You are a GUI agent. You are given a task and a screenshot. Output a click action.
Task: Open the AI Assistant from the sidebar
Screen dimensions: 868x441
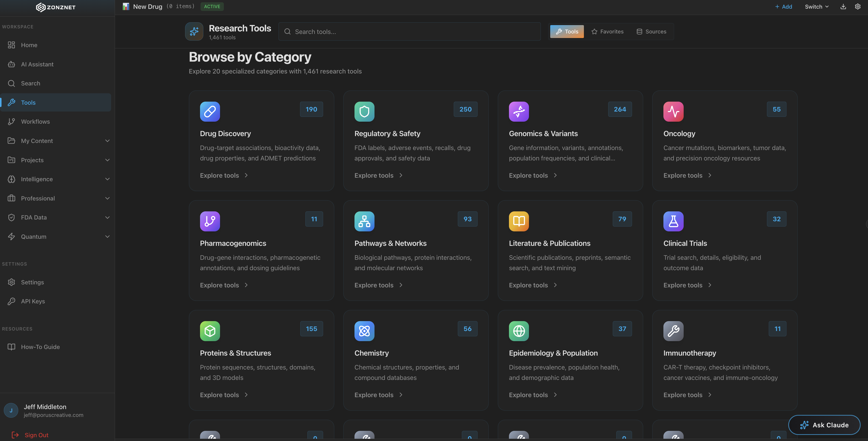37,64
